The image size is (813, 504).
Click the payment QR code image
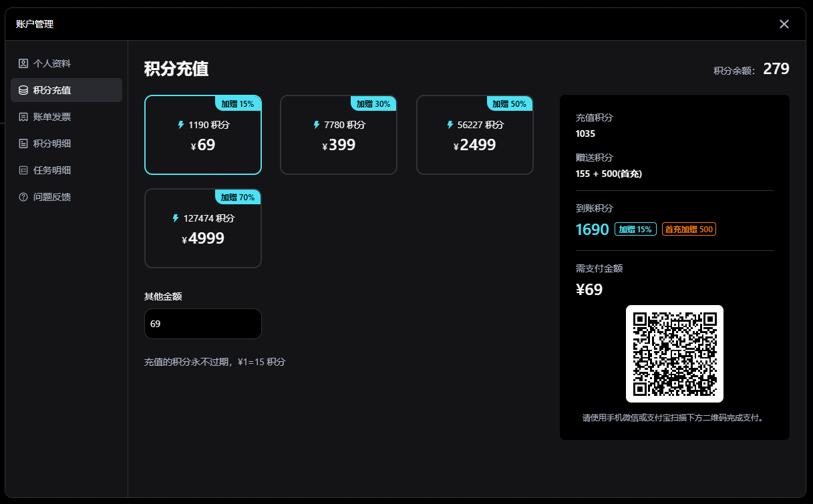point(675,354)
